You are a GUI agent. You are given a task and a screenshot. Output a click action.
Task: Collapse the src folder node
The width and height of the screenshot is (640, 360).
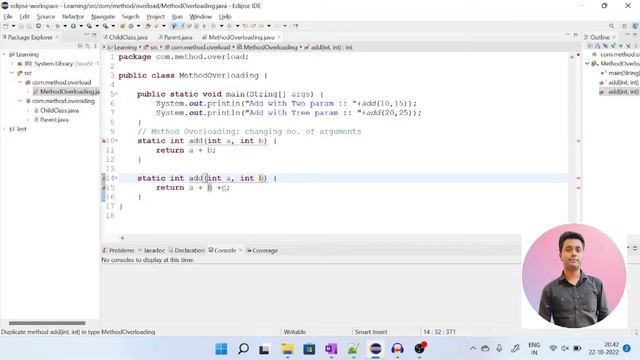tap(12, 73)
